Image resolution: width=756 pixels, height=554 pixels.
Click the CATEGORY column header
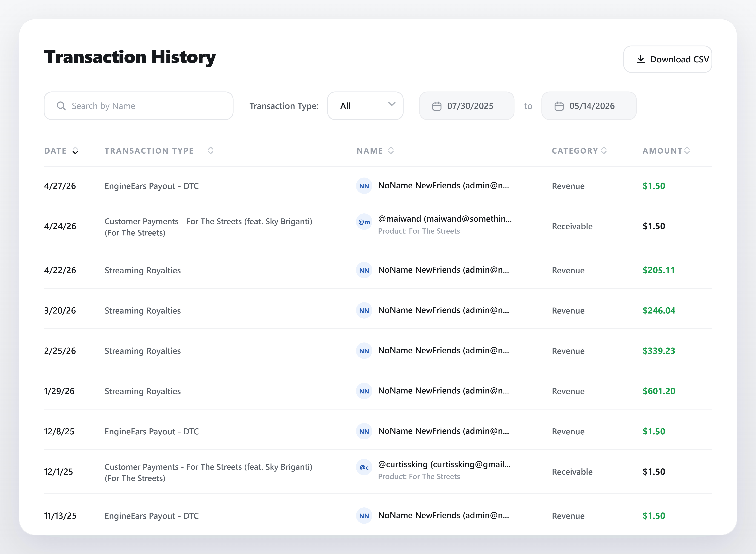pos(575,151)
